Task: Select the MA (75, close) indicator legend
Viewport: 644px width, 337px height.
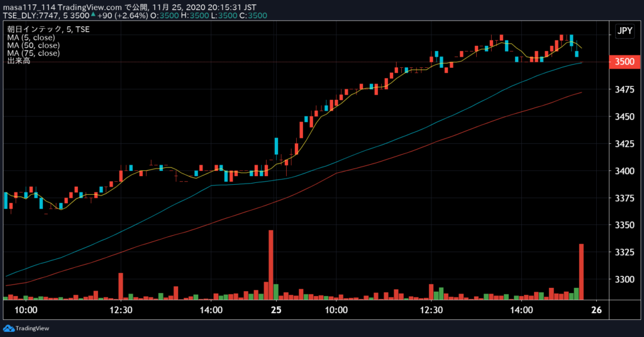Action: coord(33,53)
